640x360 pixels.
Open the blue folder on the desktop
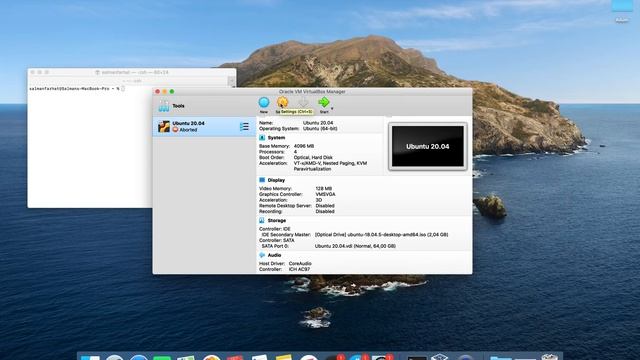[622, 5]
